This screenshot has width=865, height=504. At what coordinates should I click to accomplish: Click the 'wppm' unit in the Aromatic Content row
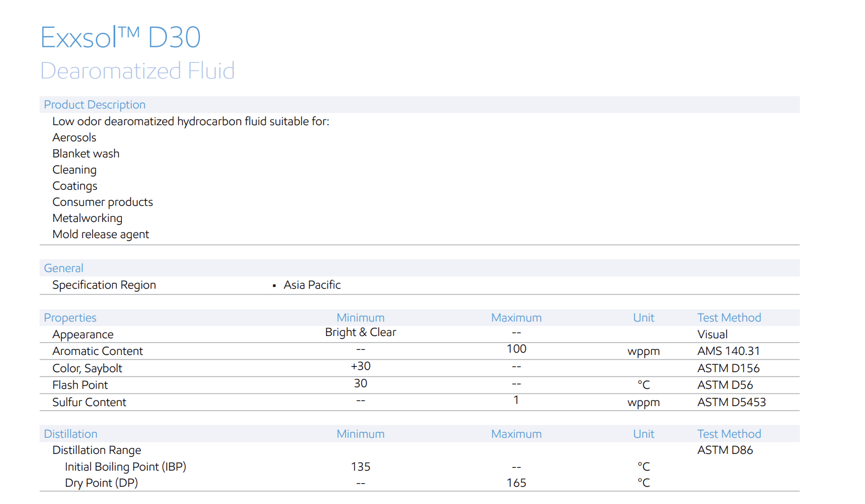[x=644, y=352]
